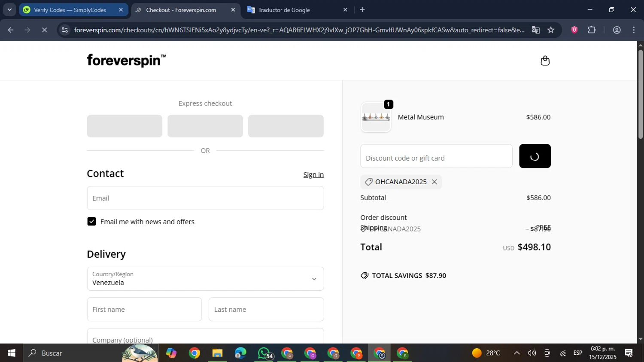
Task: Open a new browser tab
Action: 362,9
